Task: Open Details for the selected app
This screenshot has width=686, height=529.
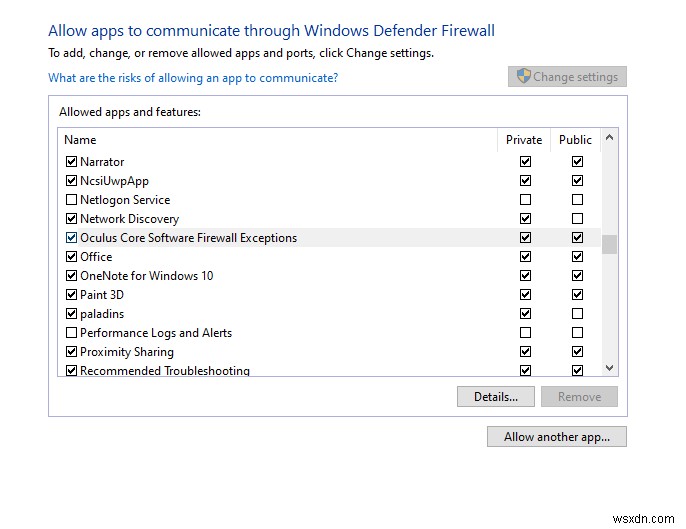Action: 496,396
